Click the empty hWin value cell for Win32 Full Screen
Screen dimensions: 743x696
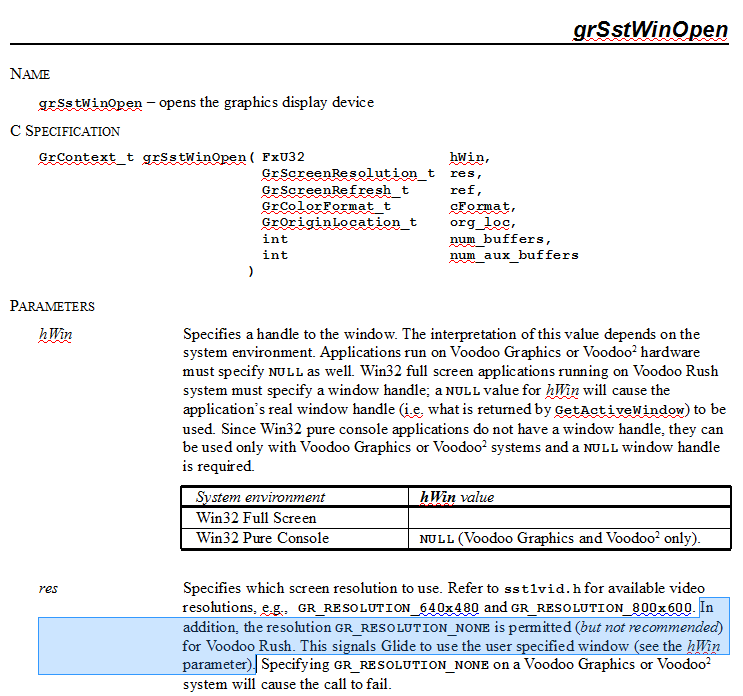click(x=569, y=518)
